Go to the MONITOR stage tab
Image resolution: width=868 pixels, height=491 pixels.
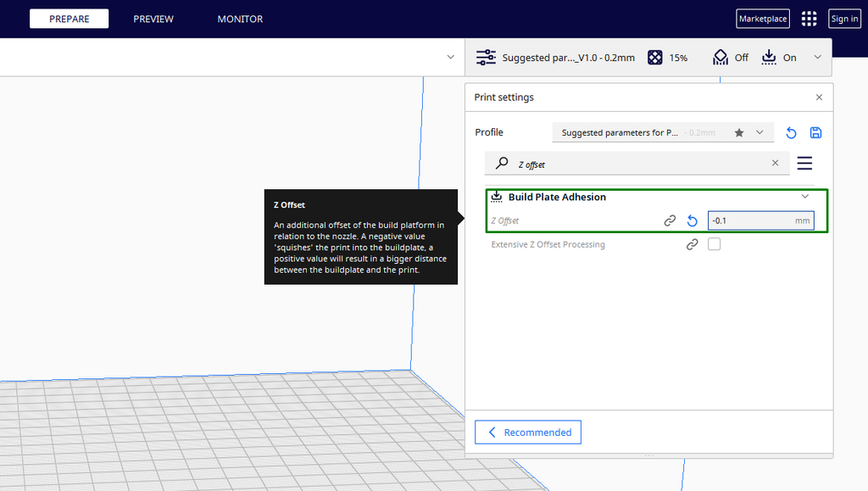click(240, 19)
